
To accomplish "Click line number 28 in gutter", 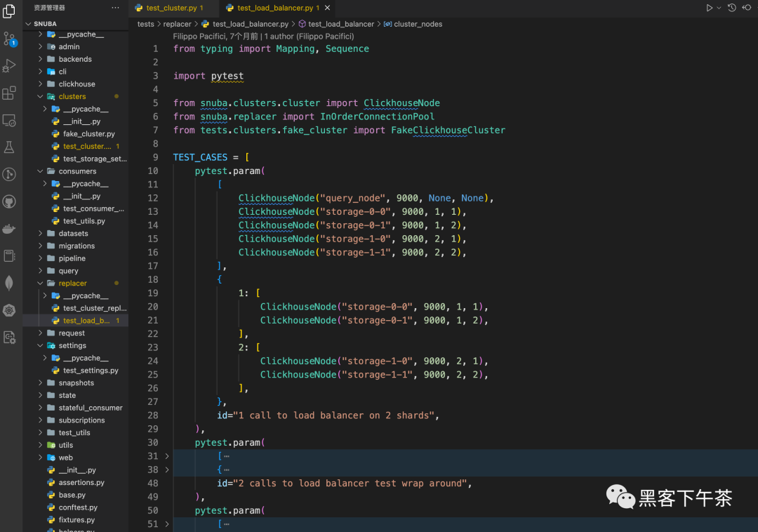I will 153,415.
